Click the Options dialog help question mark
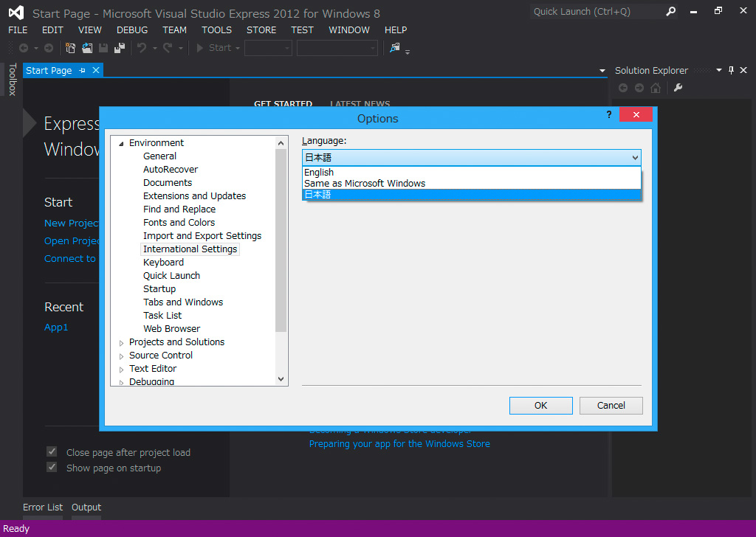Viewport: 756px width, 537px height. pos(609,114)
